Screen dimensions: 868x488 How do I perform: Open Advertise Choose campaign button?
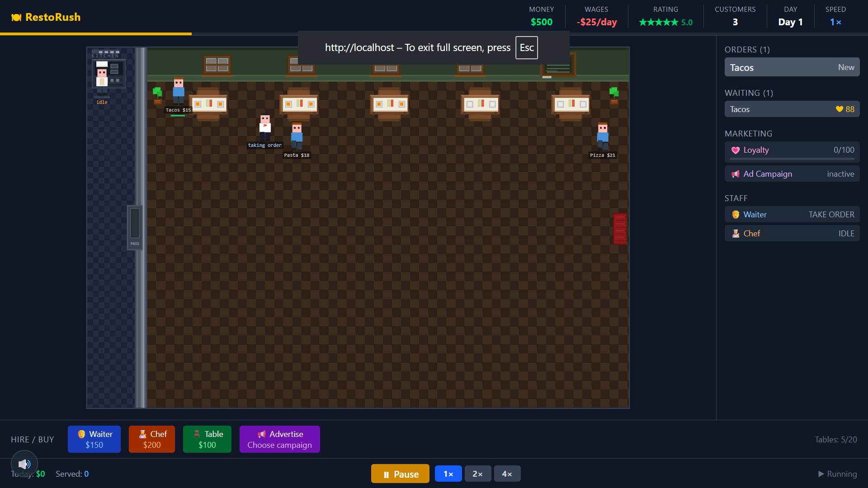click(x=280, y=439)
